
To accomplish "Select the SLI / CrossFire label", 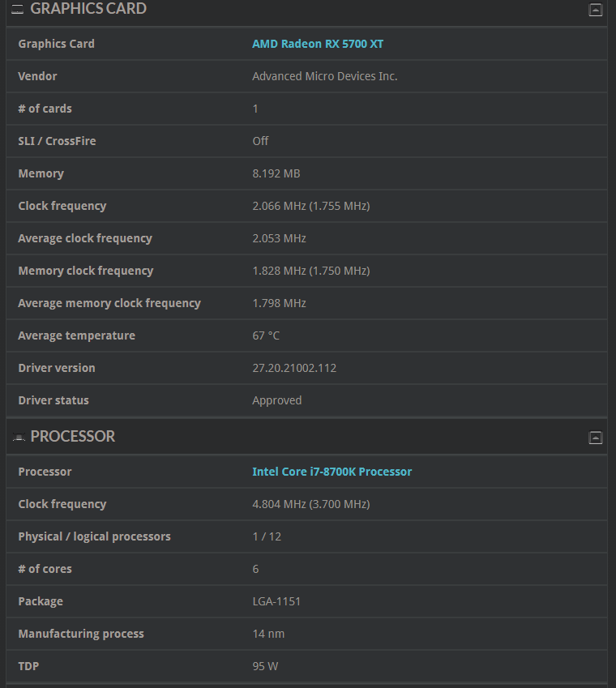I will 57,141.
